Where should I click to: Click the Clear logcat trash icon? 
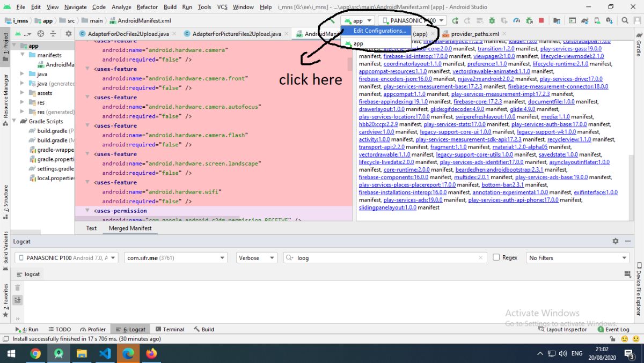(x=18, y=288)
